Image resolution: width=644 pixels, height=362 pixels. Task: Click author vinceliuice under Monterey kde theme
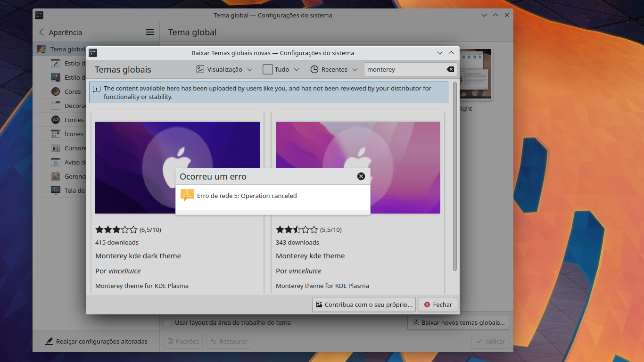305,271
